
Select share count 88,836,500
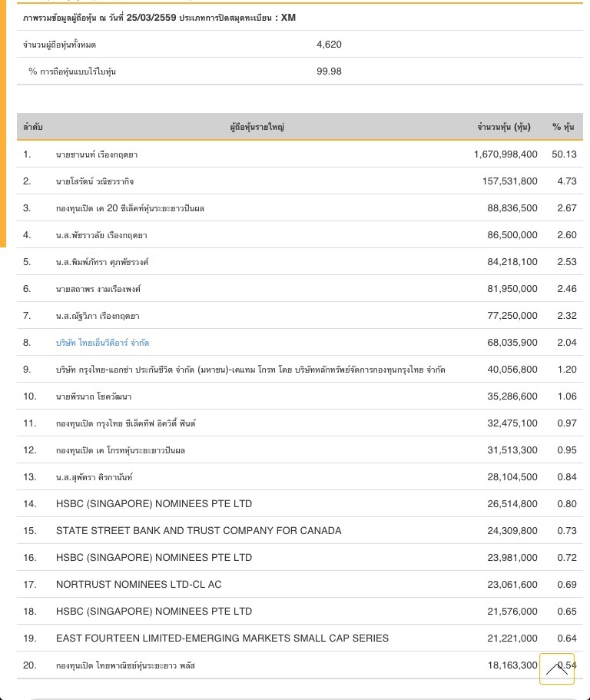[512, 208]
